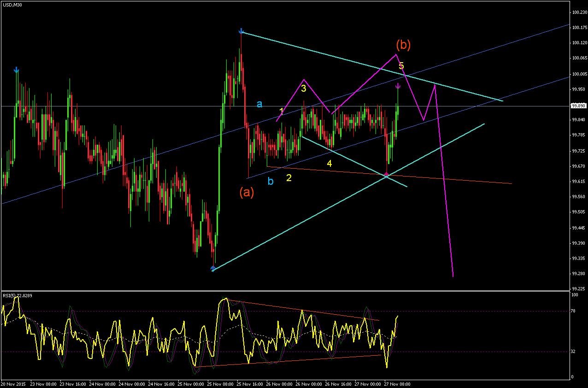Viewport: 588px width, 388px height.
Task: Select the light blue 'b' wave label
Action: click(x=270, y=181)
